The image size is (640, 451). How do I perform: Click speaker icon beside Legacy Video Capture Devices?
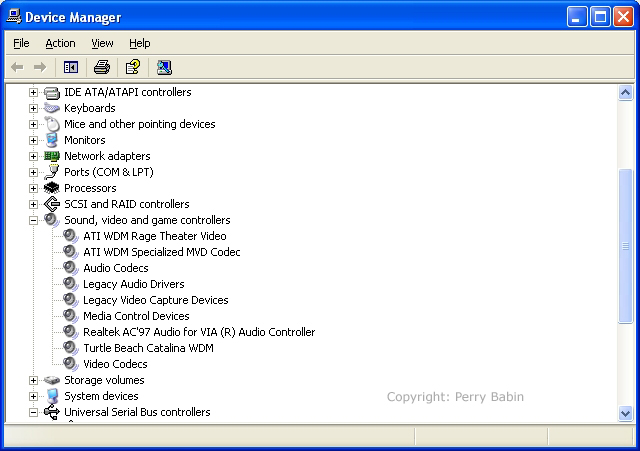click(x=71, y=300)
